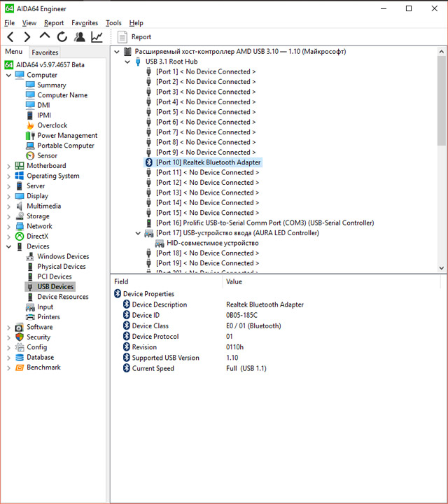The width and height of the screenshot is (448, 504).
Task: Expand the Operating System tree node
Action: coord(8,176)
